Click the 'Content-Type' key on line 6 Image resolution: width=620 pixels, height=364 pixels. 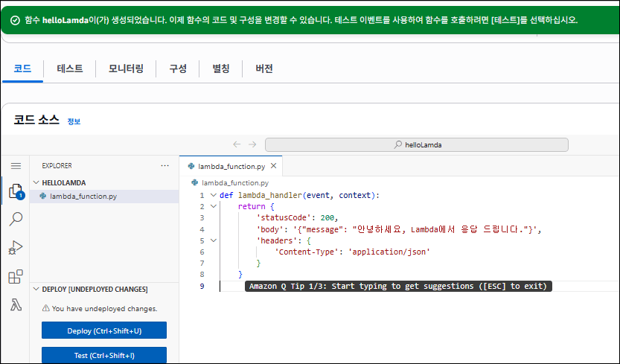click(x=307, y=252)
